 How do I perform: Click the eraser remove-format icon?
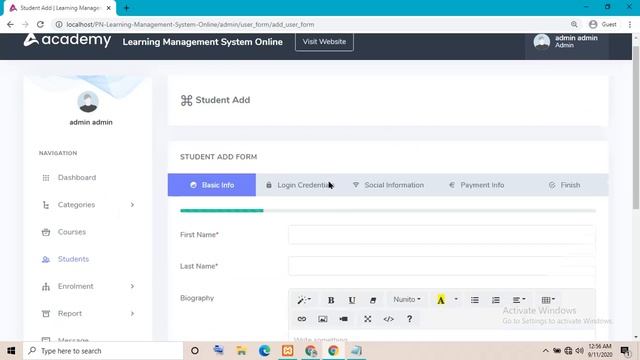373,300
